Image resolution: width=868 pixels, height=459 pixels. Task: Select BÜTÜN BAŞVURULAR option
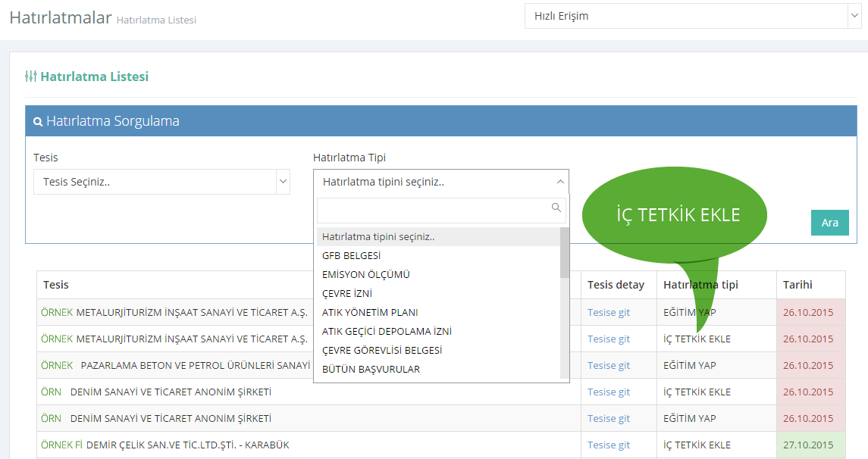(x=438, y=369)
